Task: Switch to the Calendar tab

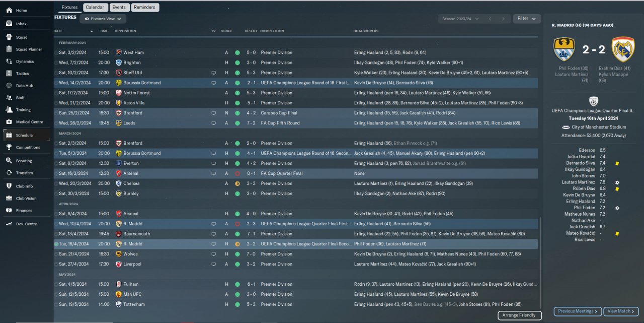Action: [95, 8]
